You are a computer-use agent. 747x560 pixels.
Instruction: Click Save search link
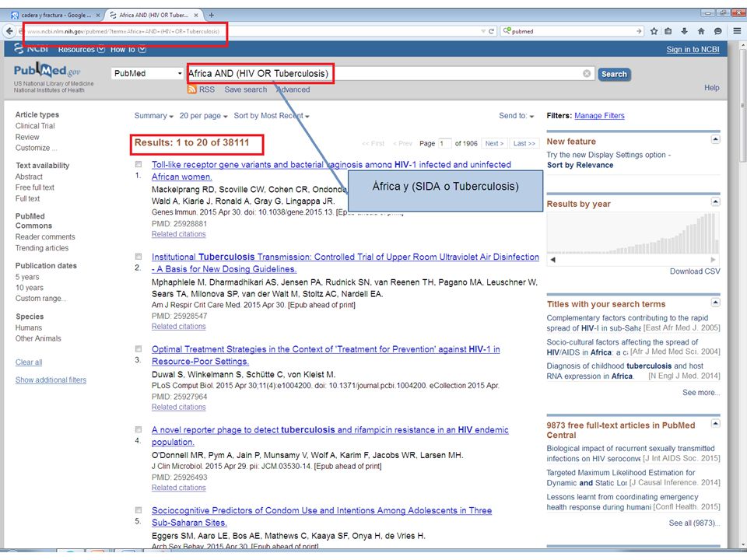(245, 89)
